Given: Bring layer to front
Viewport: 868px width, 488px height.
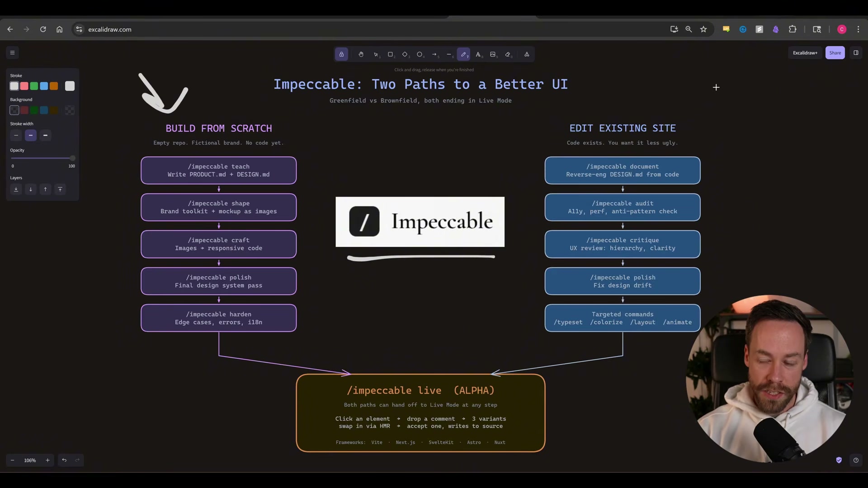Looking at the screenshot, I should click(x=60, y=189).
